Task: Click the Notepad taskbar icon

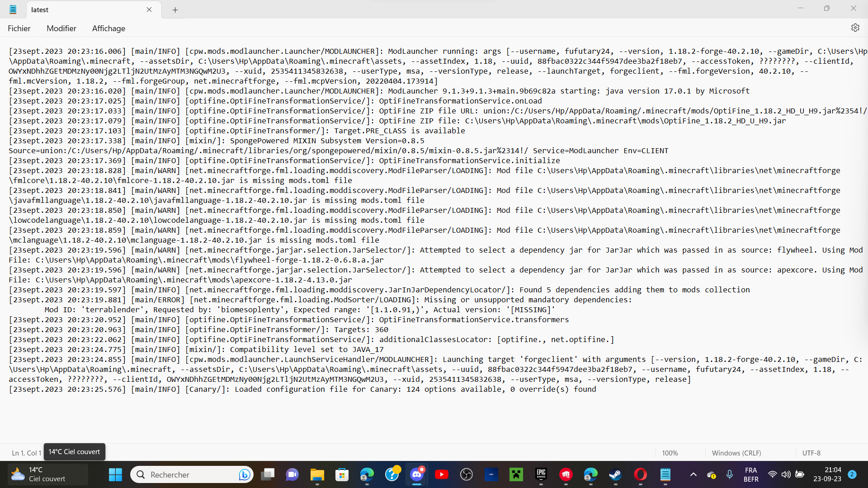Action: point(665,474)
